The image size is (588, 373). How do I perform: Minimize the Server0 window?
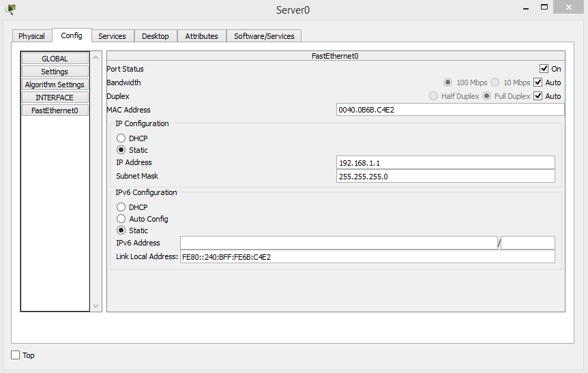point(526,8)
